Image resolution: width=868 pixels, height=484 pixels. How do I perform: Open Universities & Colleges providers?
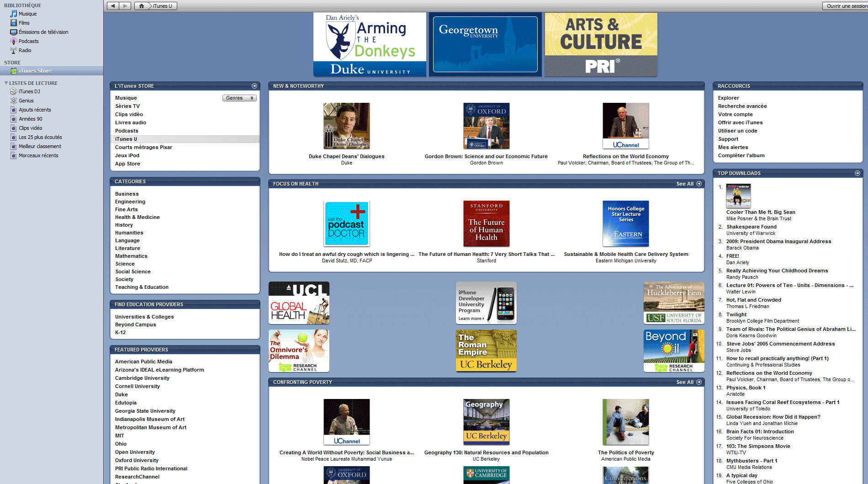(144, 317)
